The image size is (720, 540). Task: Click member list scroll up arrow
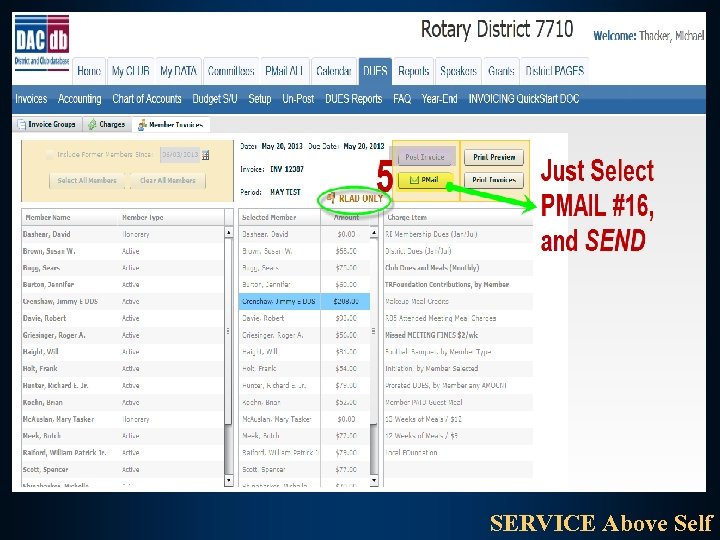[229, 233]
